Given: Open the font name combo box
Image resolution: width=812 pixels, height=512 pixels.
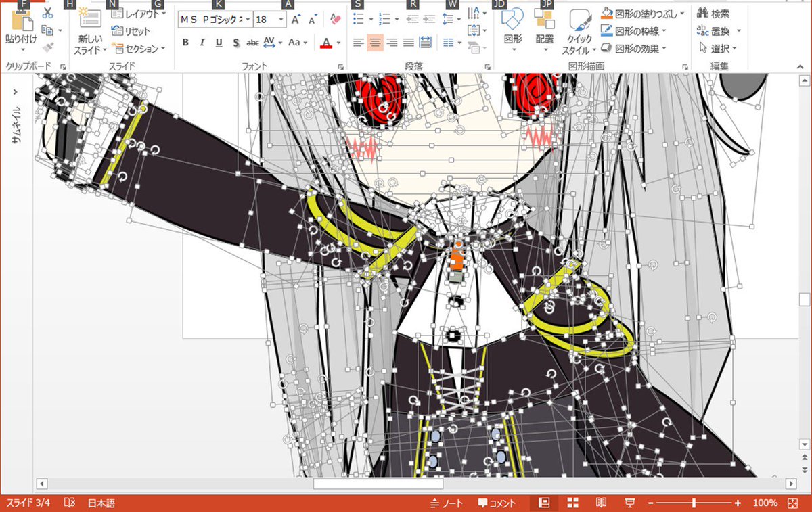Looking at the screenshot, I should 215,20.
